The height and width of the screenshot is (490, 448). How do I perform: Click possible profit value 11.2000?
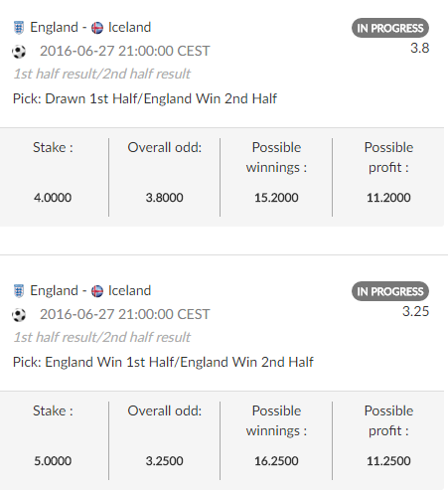pos(388,198)
